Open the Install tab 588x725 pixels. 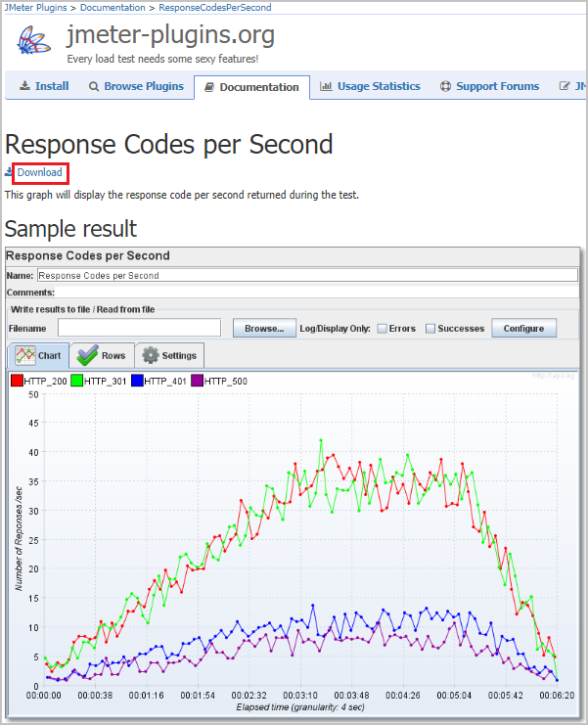click(x=44, y=86)
